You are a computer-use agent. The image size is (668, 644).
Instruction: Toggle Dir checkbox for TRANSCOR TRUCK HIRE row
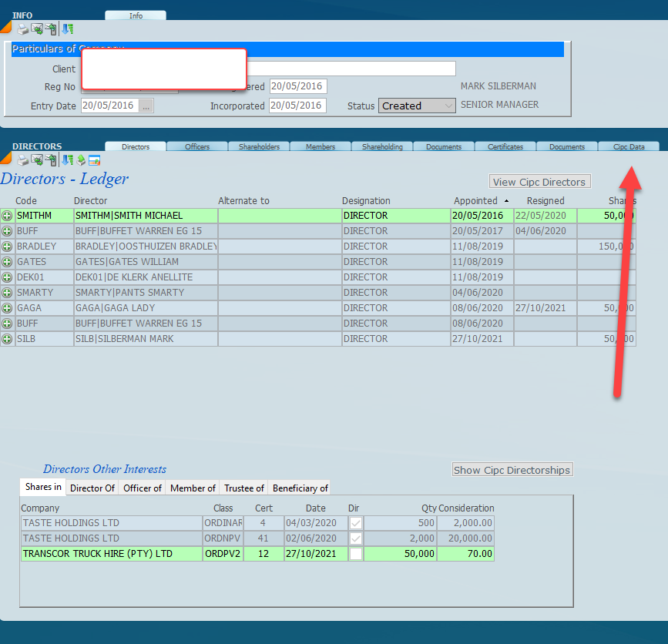click(355, 554)
